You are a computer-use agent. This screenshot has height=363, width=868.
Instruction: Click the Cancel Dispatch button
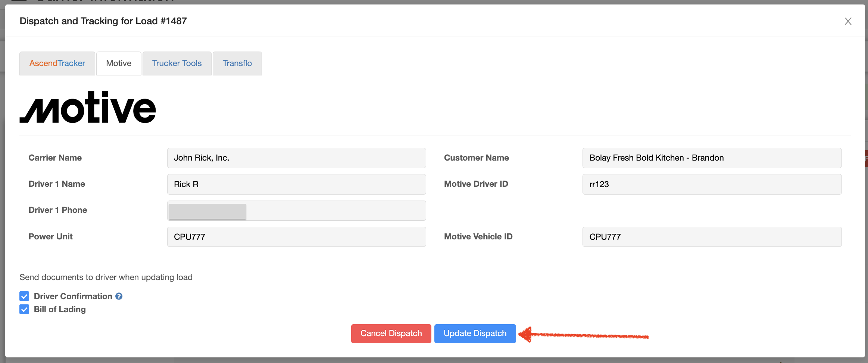(391, 333)
